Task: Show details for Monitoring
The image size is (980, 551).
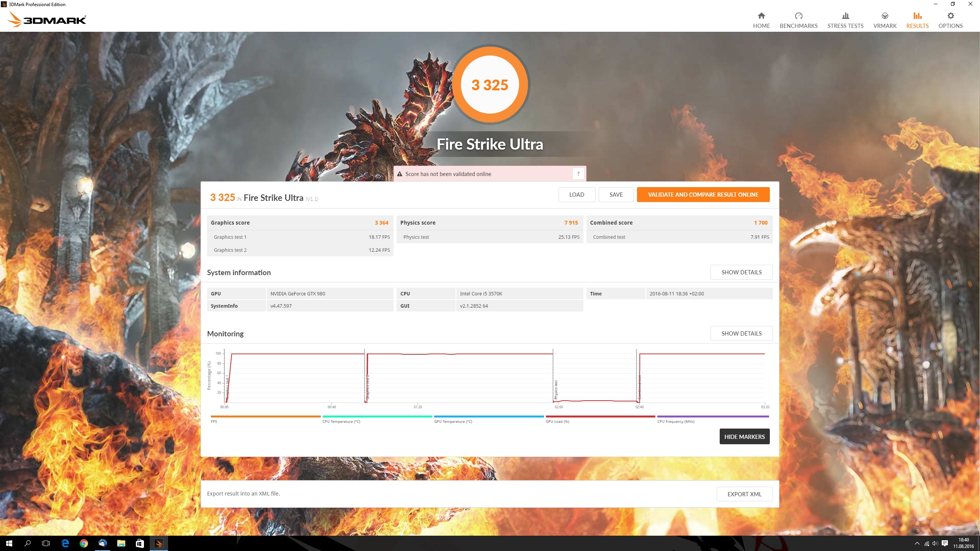Action: coord(742,333)
